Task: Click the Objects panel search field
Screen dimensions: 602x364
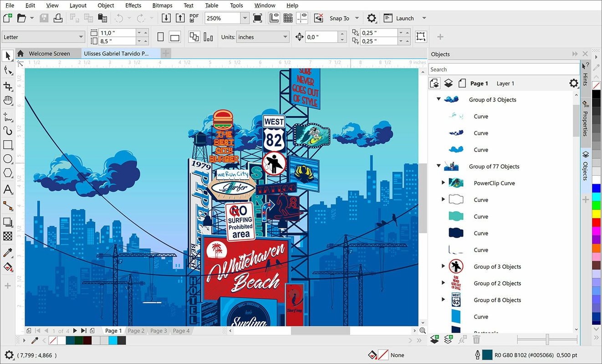Action: coord(501,69)
